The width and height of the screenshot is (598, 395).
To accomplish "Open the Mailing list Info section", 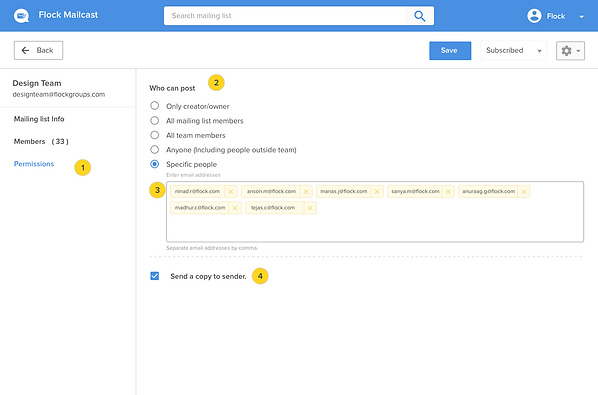I will [39, 119].
